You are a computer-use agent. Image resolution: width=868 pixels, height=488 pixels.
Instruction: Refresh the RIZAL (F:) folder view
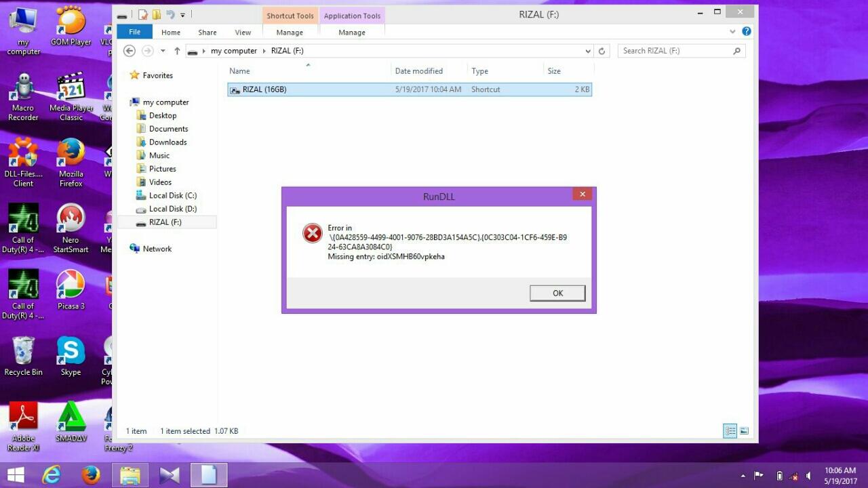[x=601, y=51]
